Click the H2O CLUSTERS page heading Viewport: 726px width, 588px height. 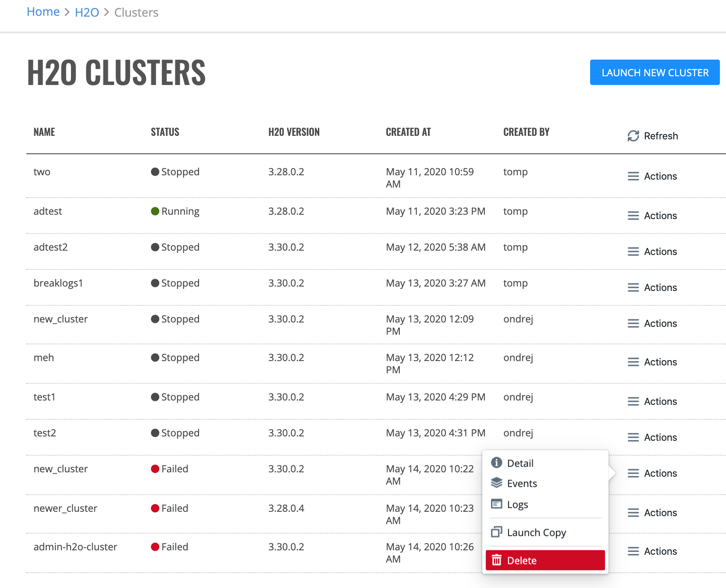(x=116, y=72)
